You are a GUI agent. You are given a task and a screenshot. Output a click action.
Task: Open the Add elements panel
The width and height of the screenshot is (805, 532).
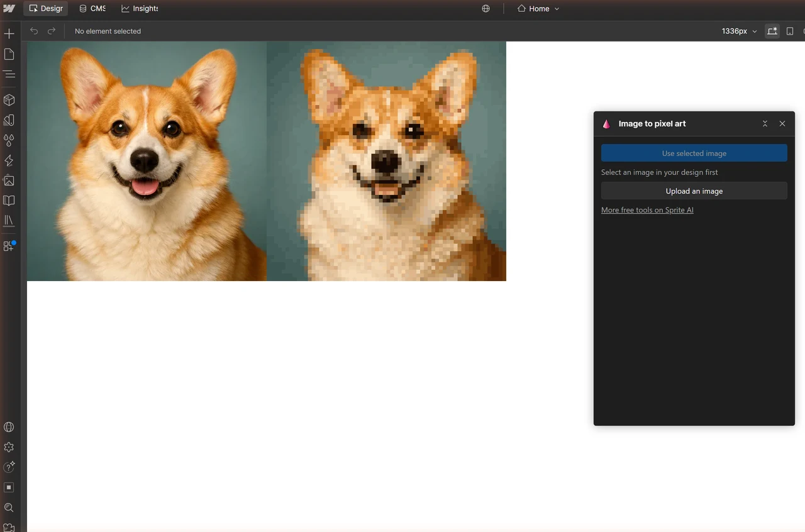(9, 34)
